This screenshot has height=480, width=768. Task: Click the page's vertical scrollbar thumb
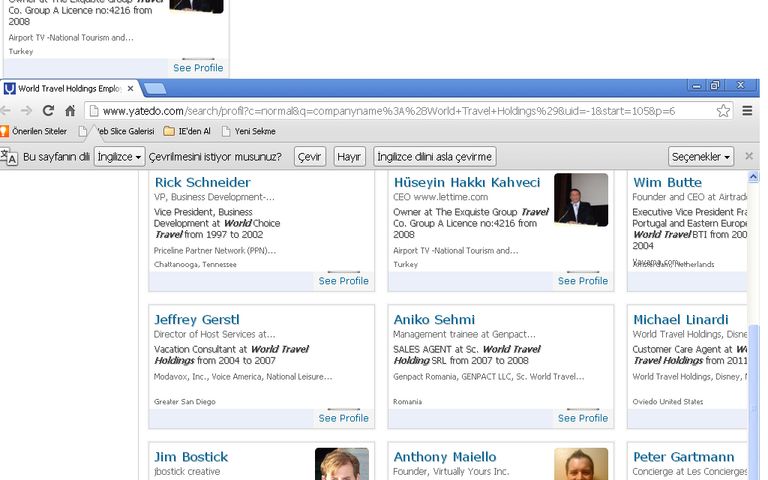753,402
